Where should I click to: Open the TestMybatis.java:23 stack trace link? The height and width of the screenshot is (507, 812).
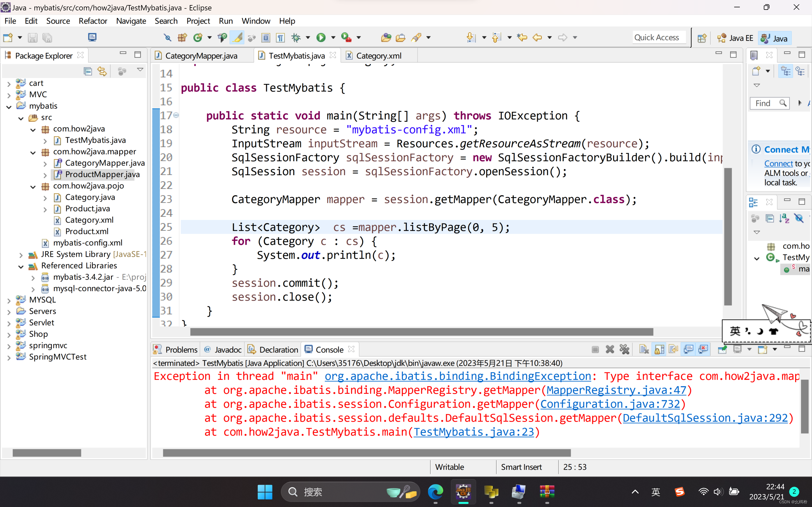(x=473, y=432)
